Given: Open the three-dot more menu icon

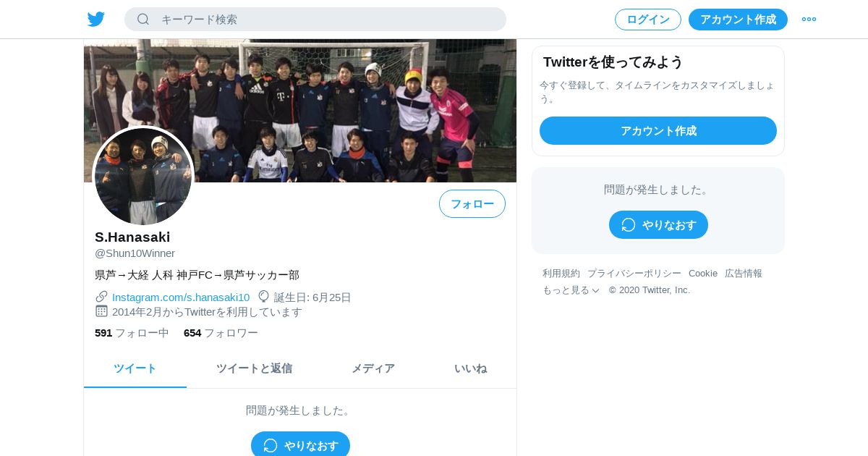Looking at the screenshot, I should click(809, 19).
